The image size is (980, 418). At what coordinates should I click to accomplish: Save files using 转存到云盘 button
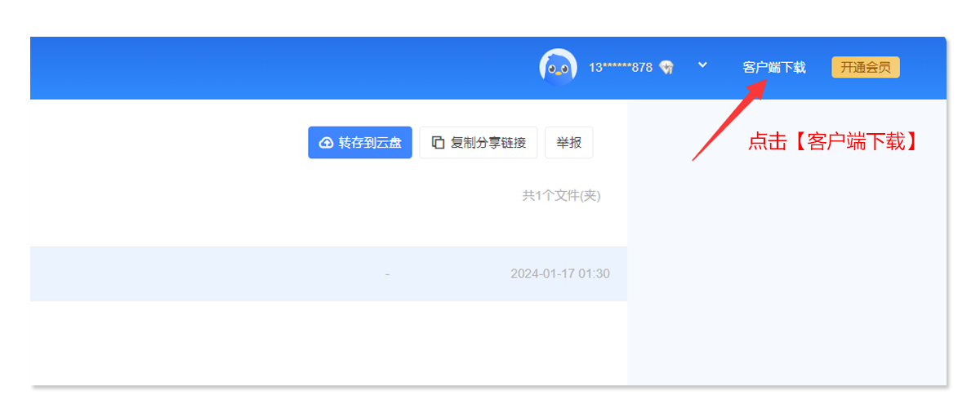pos(360,143)
